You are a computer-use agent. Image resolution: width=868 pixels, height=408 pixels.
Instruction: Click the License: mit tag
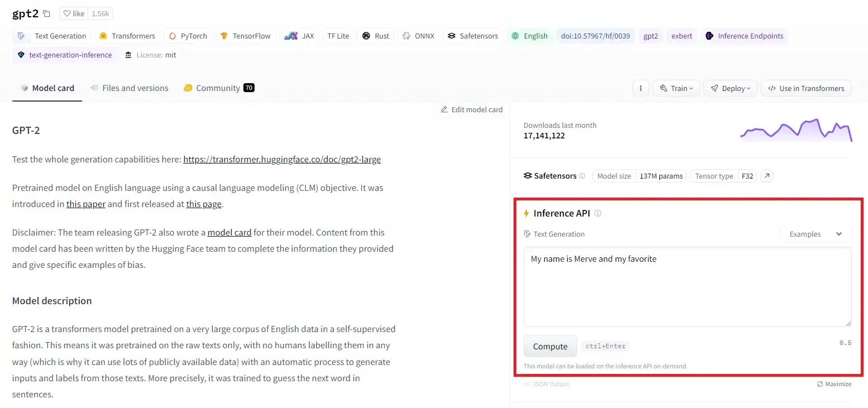point(151,55)
